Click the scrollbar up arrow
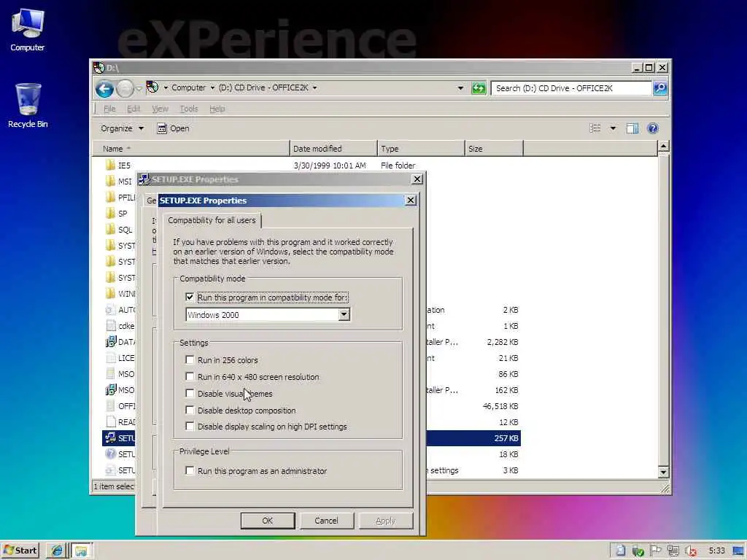This screenshot has height=560, width=747. [x=663, y=146]
